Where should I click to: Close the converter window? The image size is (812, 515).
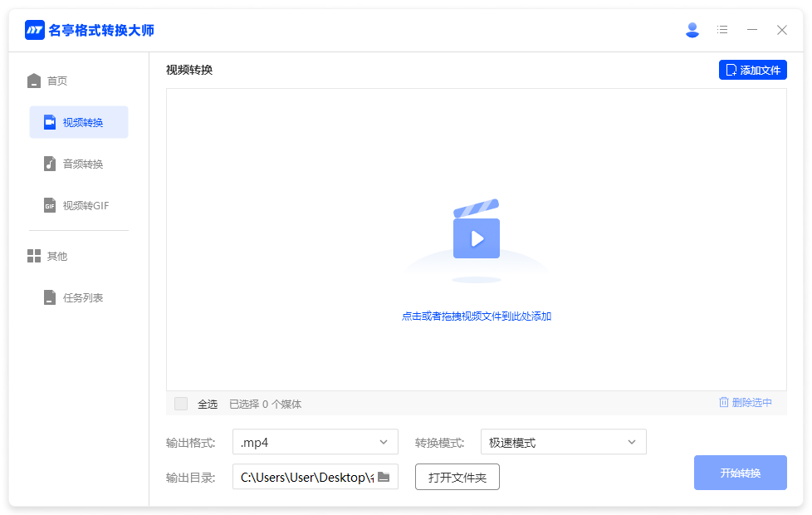point(781,30)
